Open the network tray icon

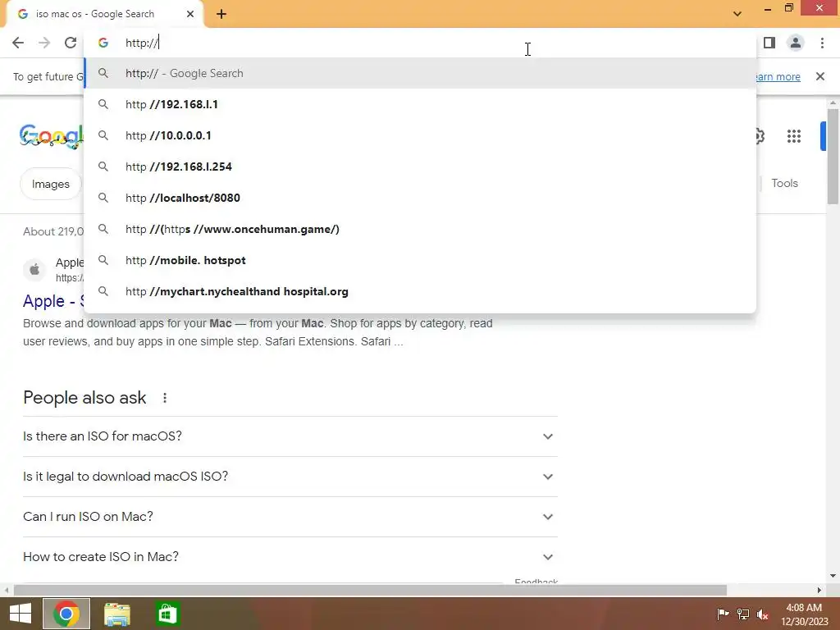tap(743, 614)
